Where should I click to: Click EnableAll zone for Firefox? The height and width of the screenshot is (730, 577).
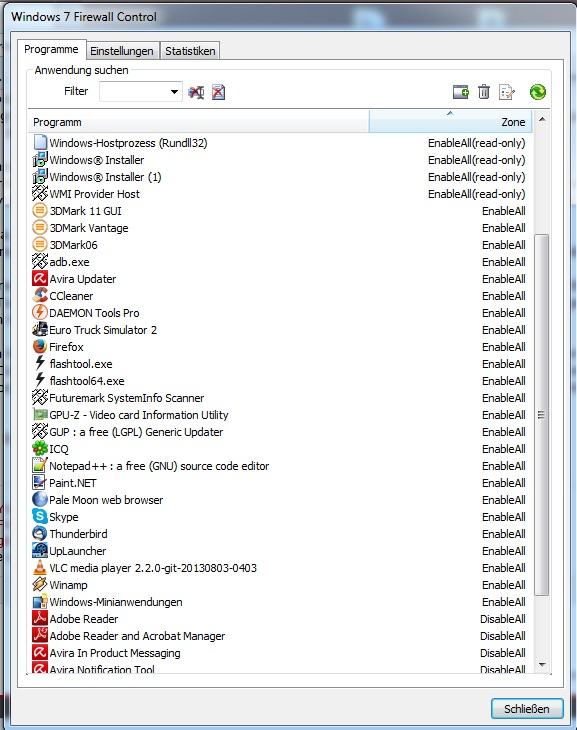[503, 347]
